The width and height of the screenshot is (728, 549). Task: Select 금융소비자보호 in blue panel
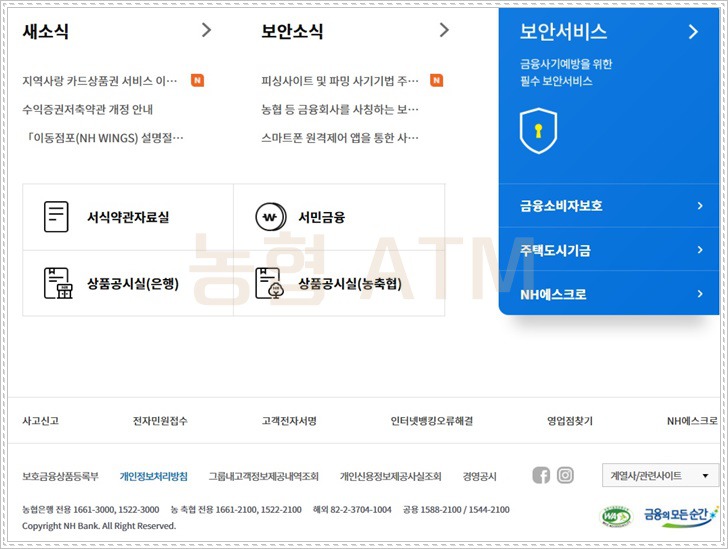[561, 206]
